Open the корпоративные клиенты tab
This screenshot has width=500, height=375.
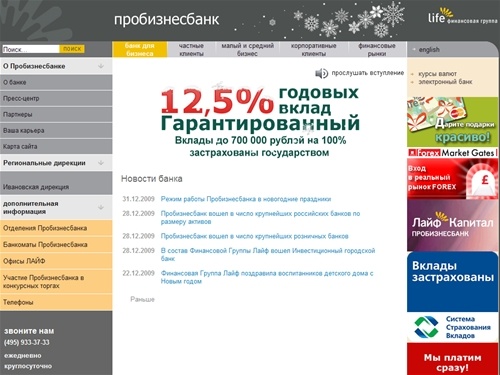tap(314, 49)
